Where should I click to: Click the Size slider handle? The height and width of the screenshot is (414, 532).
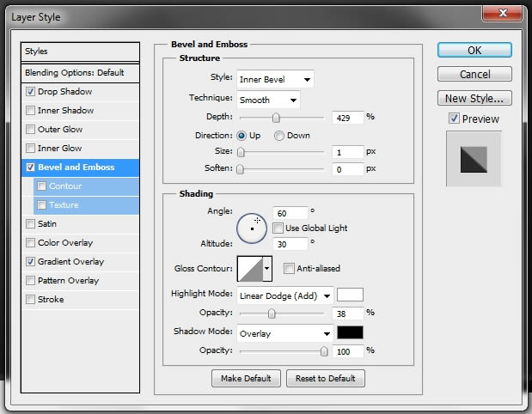(x=241, y=152)
